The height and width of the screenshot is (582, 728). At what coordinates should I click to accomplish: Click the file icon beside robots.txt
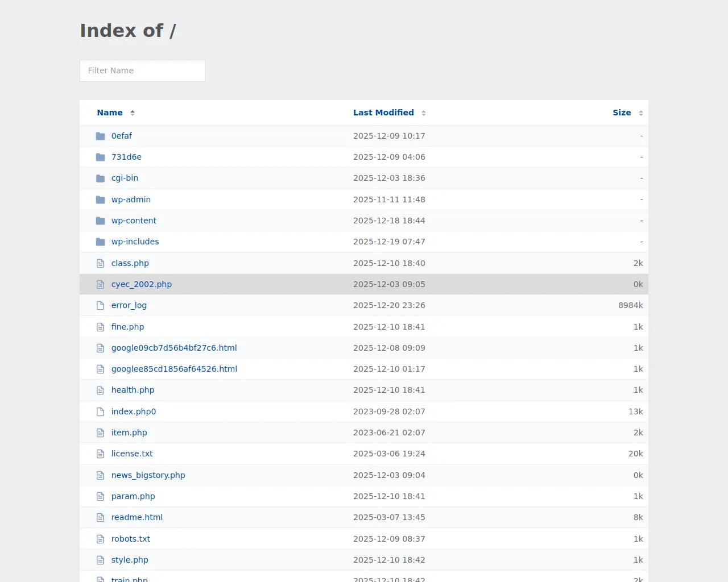tap(101, 539)
